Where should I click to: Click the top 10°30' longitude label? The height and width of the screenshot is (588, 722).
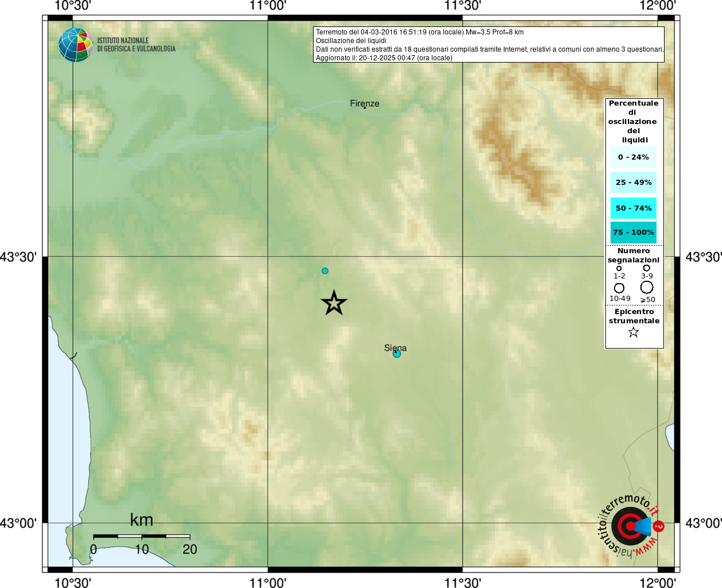[x=73, y=6]
